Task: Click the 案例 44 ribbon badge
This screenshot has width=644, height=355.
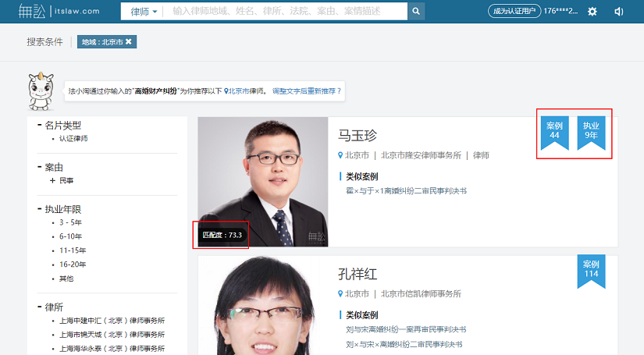Action: coord(554,131)
